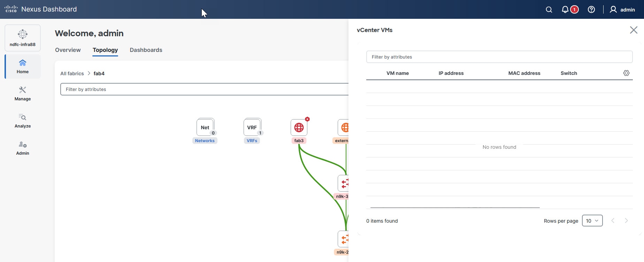Focus vCenter VMs Filter by attributes field

[499, 57]
